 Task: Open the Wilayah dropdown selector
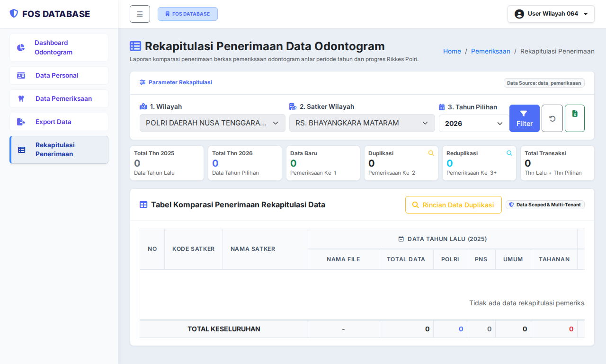213,123
